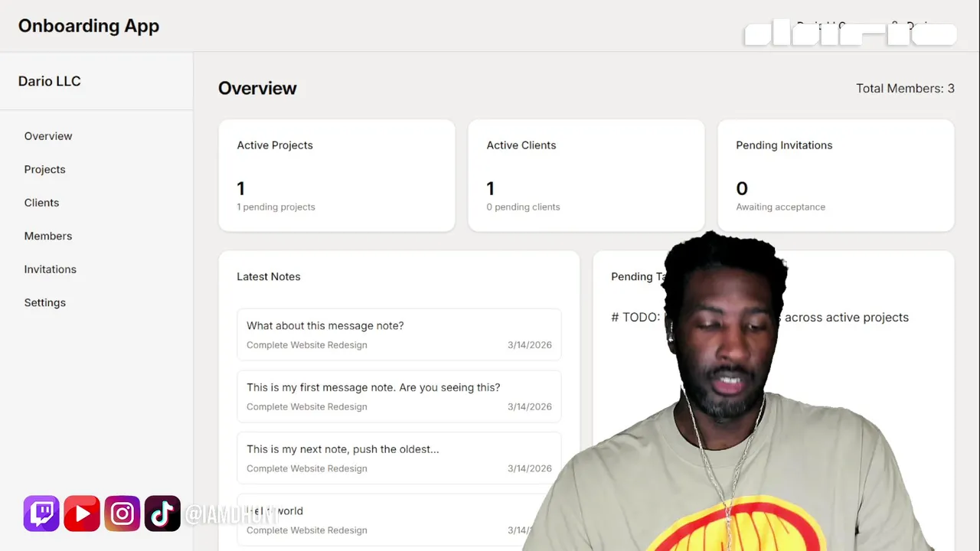Click the YouTube icon in the overlay
Image resolution: width=980 pixels, height=551 pixels.
click(82, 514)
